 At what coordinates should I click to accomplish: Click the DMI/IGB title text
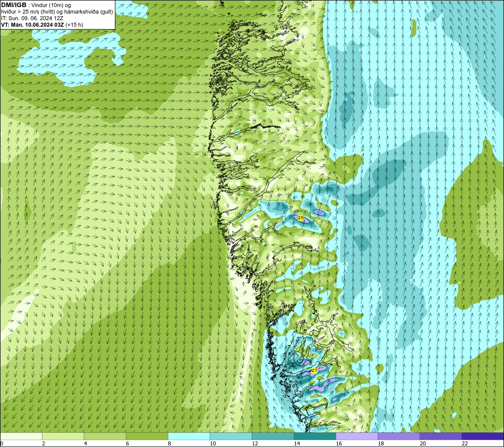click(14, 5)
